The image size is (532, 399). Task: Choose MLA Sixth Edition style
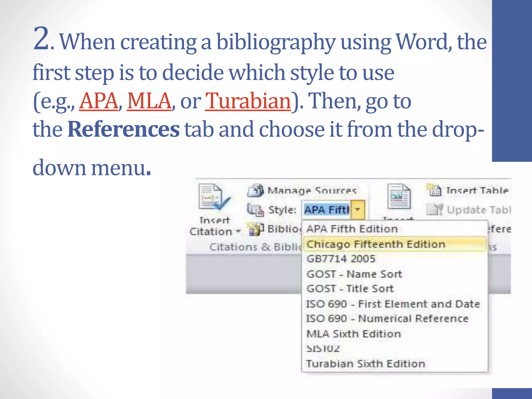(354, 334)
